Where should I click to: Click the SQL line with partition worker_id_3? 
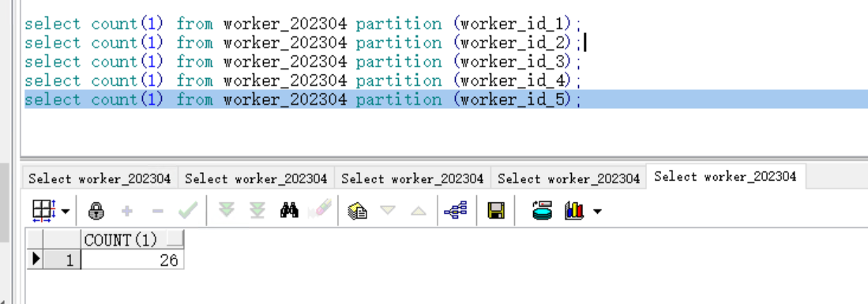pos(302,62)
